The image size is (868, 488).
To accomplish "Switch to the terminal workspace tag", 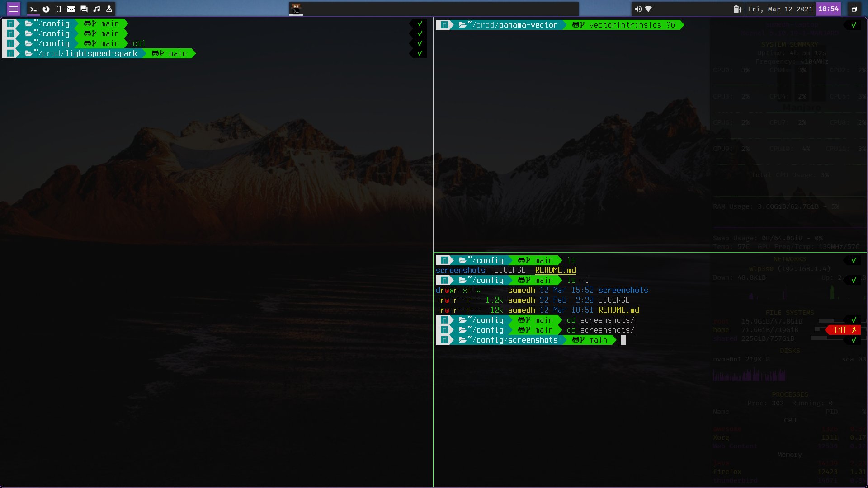I will (33, 9).
